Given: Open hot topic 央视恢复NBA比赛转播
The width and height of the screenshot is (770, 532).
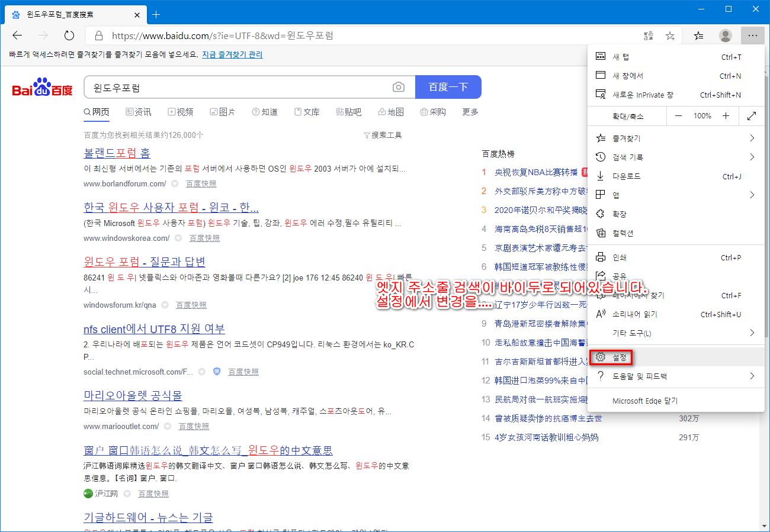Looking at the screenshot, I should pos(536,172).
